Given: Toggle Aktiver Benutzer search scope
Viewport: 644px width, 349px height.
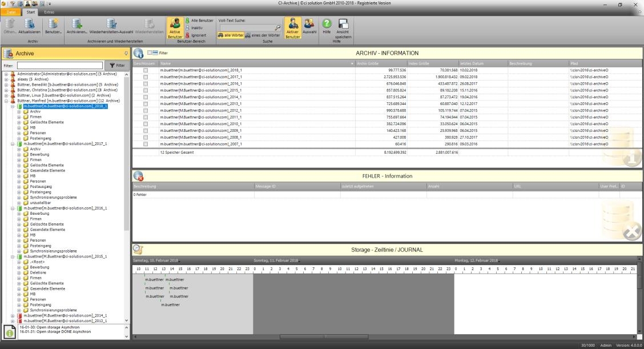Looking at the screenshot, I should click(293, 28).
